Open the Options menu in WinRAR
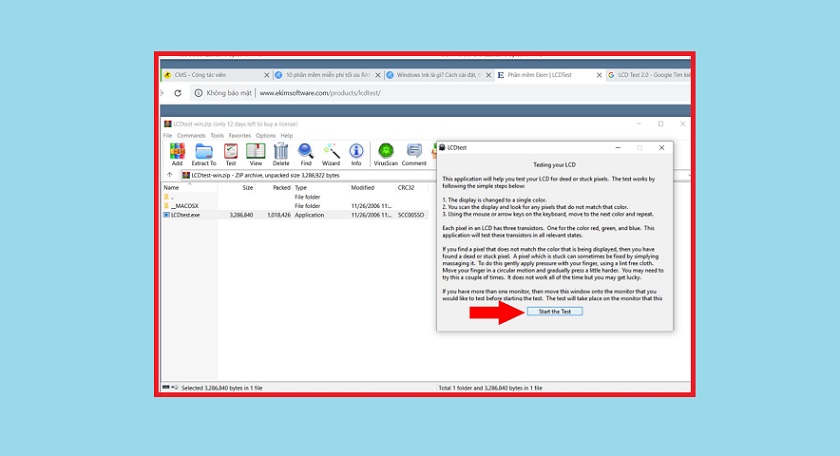Image resolution: width=840 pixels, height=456 pixels. pyautogui.click(x=265, y=135)
